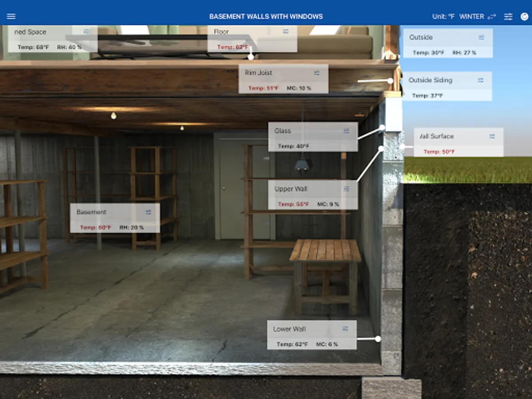Select the Outside Temp 30°F value
The width and height of the screenshot is (532, 399).
(428, 52)
